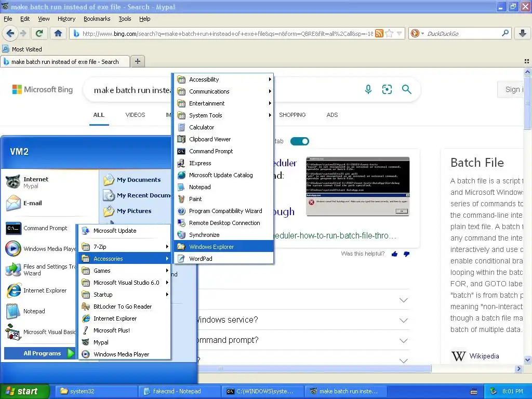The image size is (532, 399).
Task: Open Microsoft Update Catalog entry
Action: pos(223,175)
